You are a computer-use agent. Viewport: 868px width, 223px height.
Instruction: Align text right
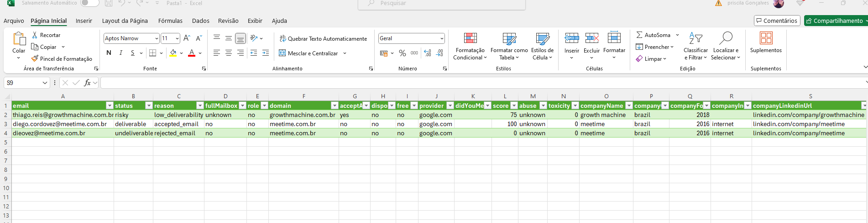click(x=241, y=53)
